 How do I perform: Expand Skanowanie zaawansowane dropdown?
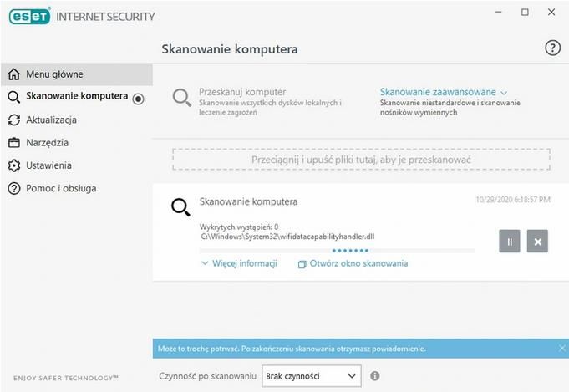click(444, 92)
